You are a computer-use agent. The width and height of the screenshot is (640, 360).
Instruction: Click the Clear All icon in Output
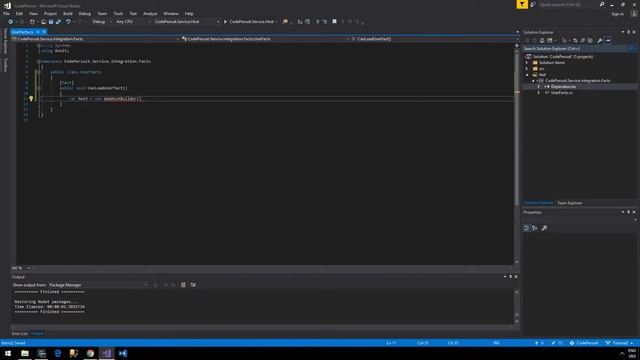tap(183, 285)
